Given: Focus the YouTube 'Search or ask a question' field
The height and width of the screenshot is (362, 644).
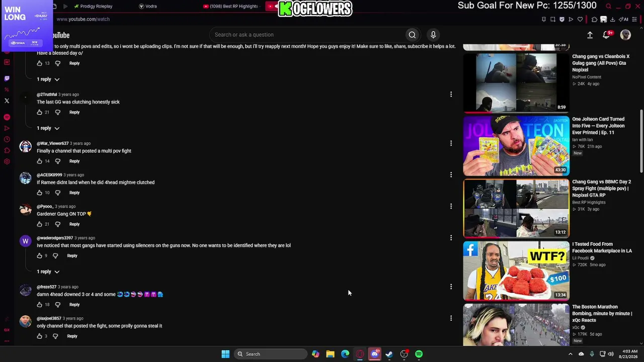Looking at the screenshot, I should pyautogui.click(x=307, y=35).
